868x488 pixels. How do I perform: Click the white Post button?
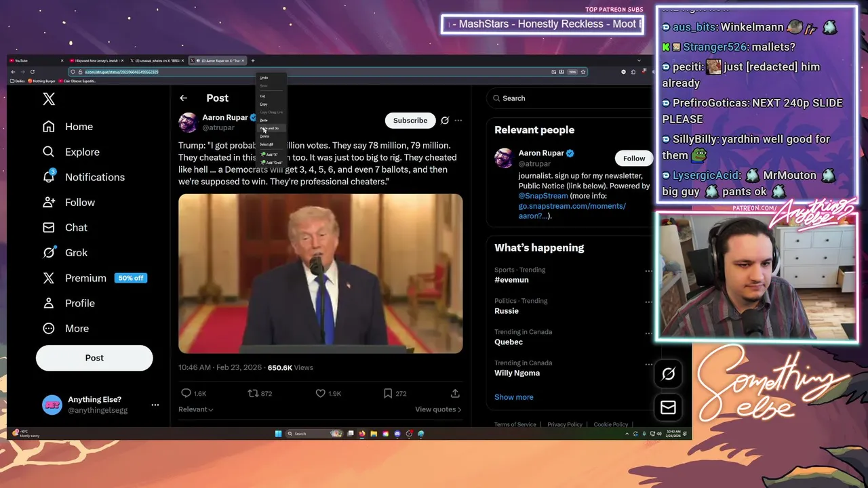click(x=94, y=358)
